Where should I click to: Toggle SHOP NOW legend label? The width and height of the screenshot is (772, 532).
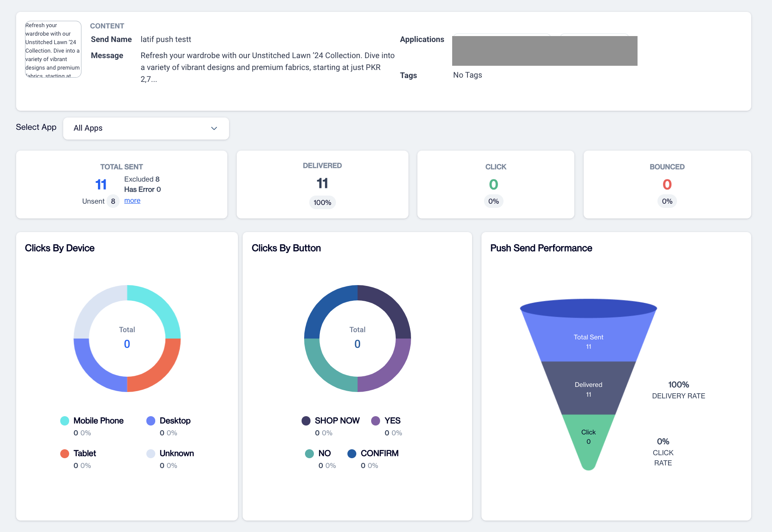click(x=337, y=421)
